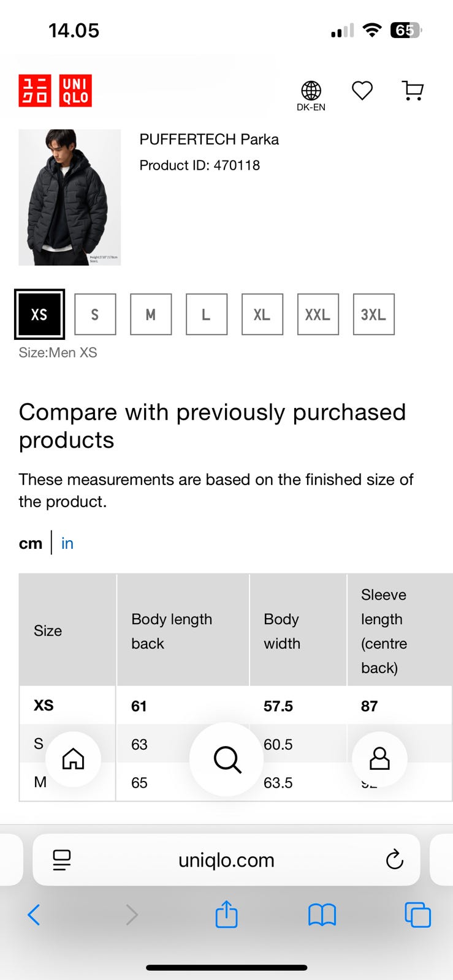The image size is (453, 980).
Task: Switch measurements to inches
Action: point(67,543)
